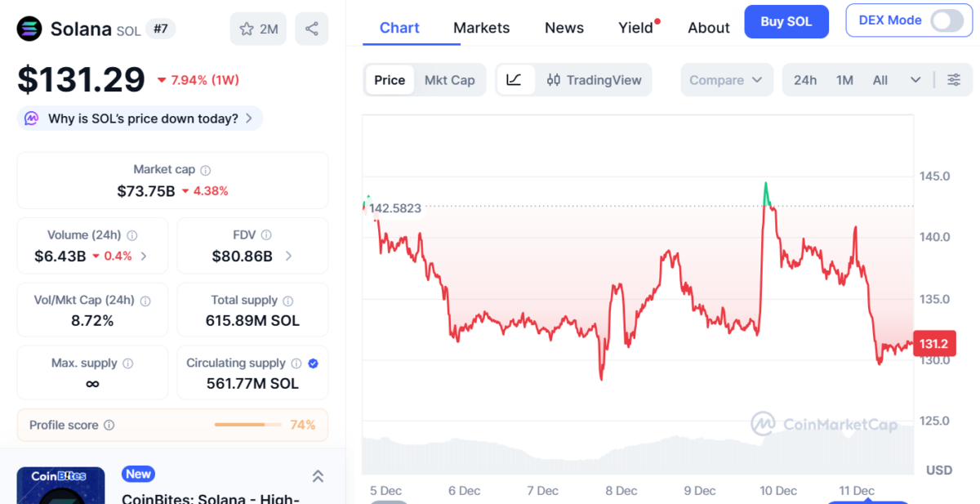This screenshot has height=504, width=980.
Task: Select the Price chart toggle
Action: [x=390, y=80]
